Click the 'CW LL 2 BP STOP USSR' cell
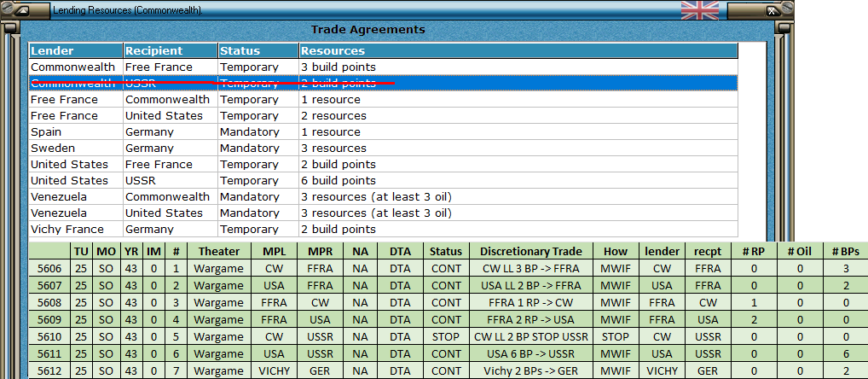The image size is (868, 379). [x=531, y=337]
